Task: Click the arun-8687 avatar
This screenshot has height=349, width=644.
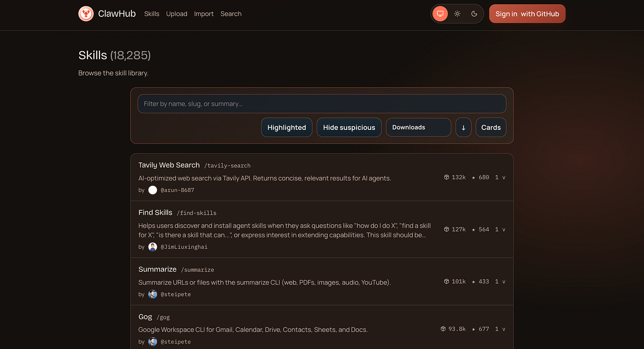Action: point(153,190)
